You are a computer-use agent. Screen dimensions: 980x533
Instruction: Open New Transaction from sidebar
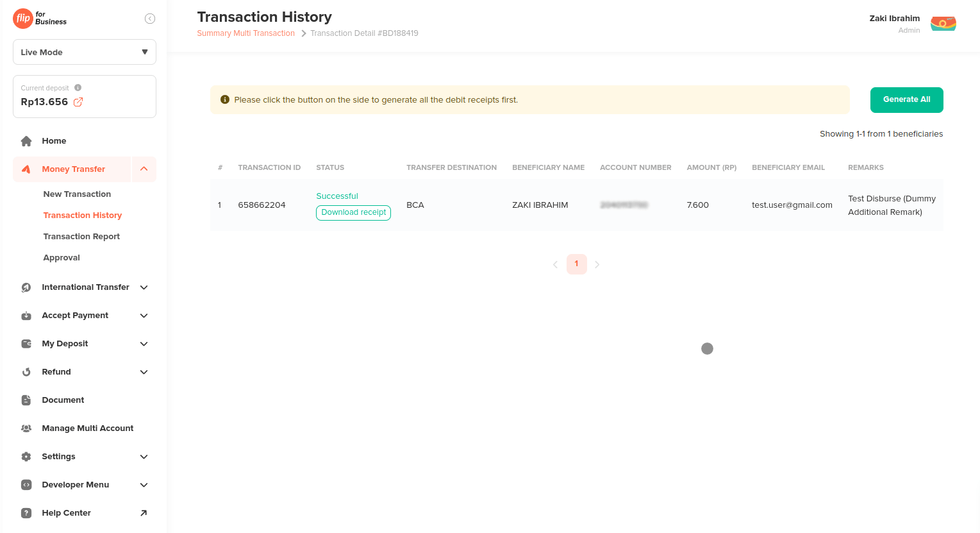pyautogui.click(x=77, y=194)
